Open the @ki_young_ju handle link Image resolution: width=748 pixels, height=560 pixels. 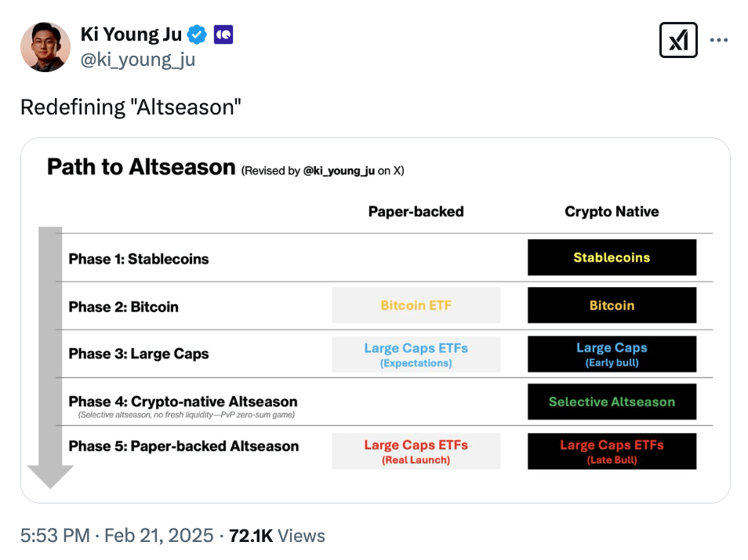coord(138,59)
